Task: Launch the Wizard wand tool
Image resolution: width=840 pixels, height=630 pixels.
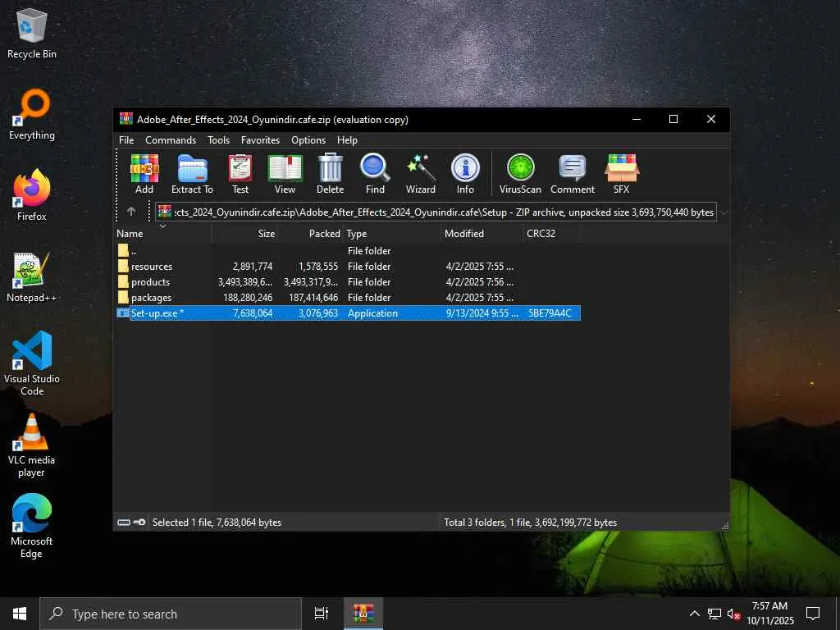Action: tap(421, 174)
